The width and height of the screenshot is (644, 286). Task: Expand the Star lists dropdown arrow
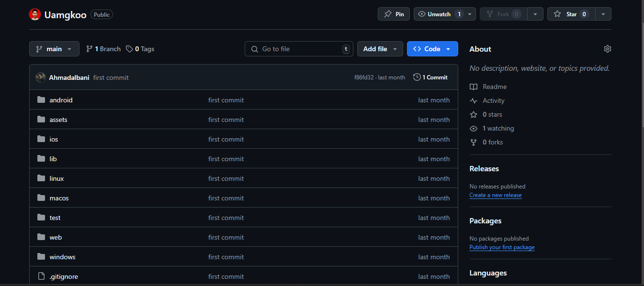click(603, 14)
